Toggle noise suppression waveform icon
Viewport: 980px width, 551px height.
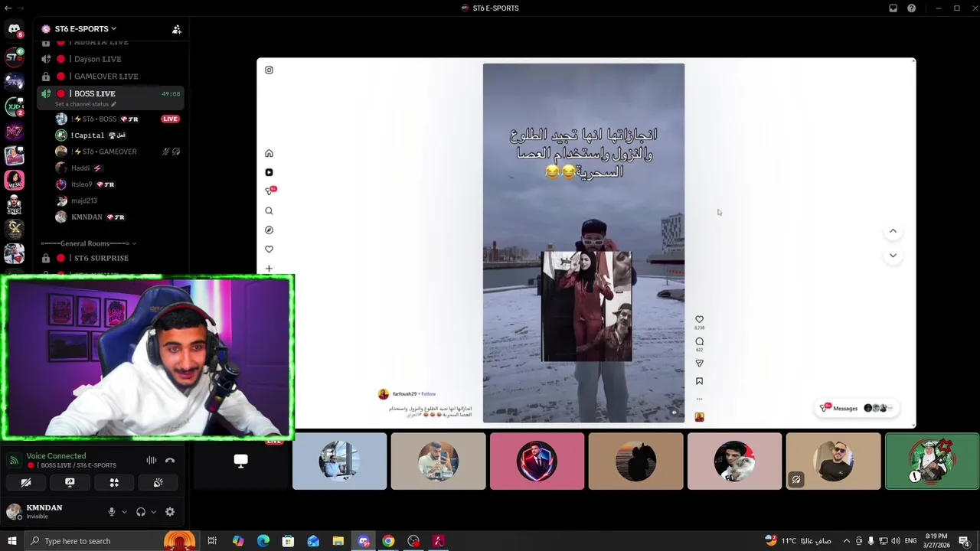pyautogui.click(x=151, y=460)
